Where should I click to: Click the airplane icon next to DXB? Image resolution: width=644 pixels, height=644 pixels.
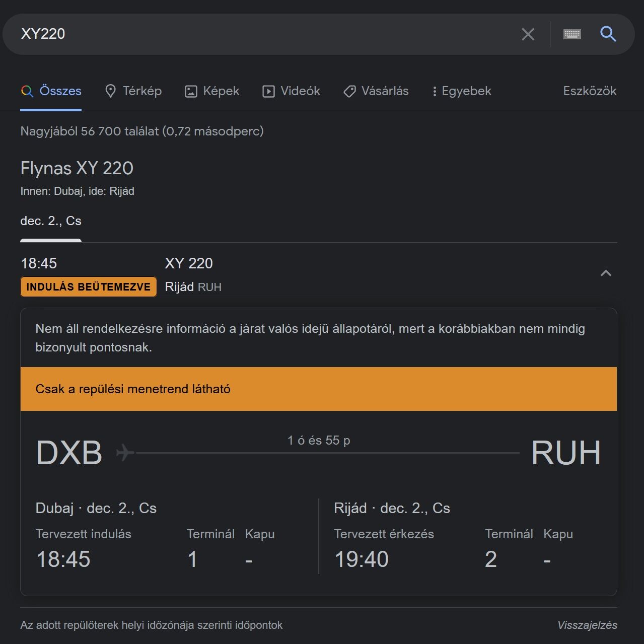click(x=125, y=452)
